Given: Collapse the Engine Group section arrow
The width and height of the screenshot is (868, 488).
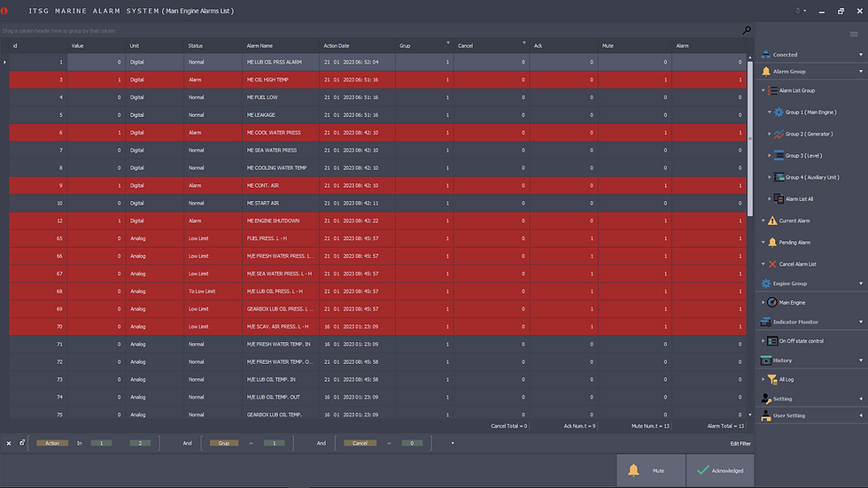Looking at the screenshot, I should 860,283.
